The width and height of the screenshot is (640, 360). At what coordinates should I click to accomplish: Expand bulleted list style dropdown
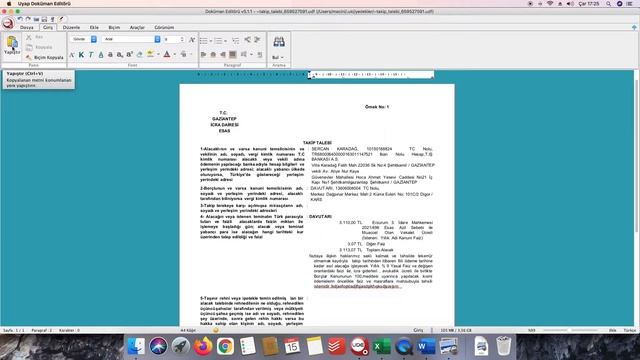tap(211, 41)
